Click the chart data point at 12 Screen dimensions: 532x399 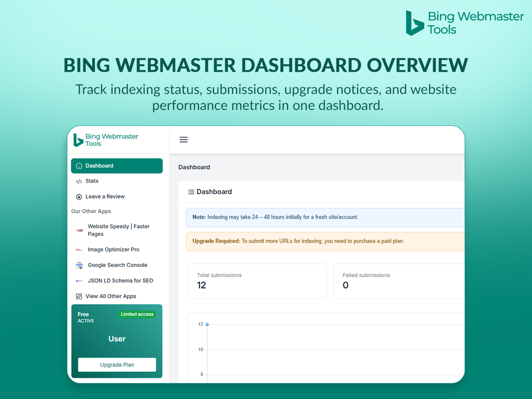[207, 325]
